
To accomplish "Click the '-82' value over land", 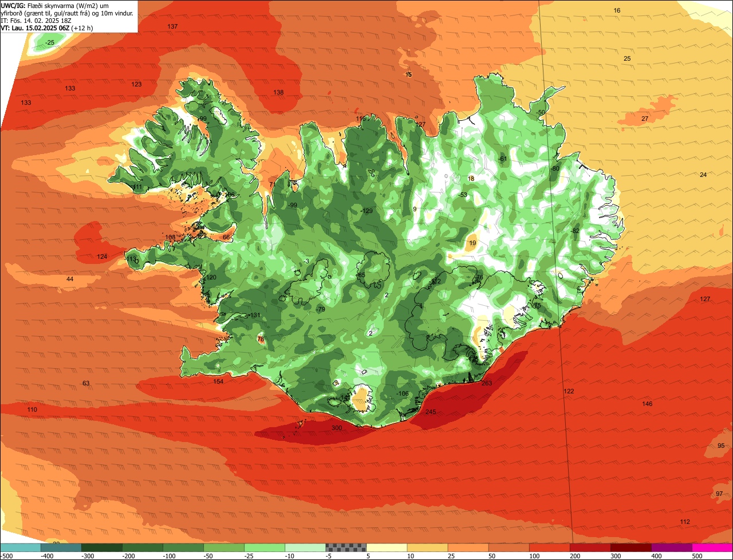I will tap(575, 231).
